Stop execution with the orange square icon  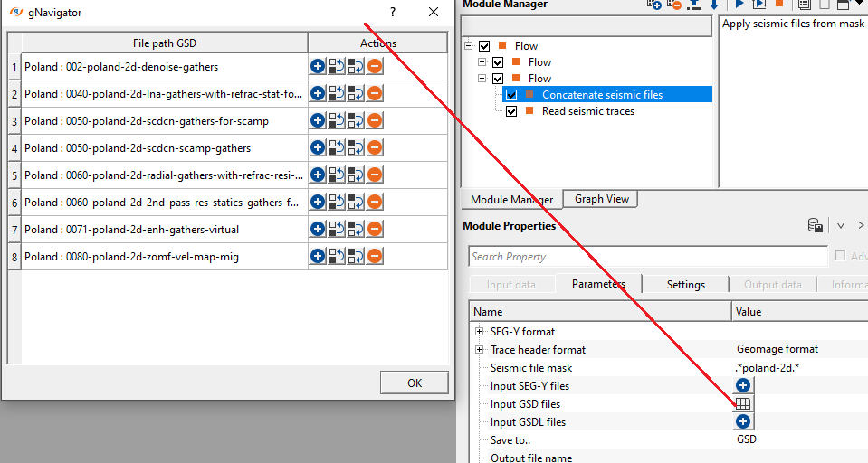[779, 4]
